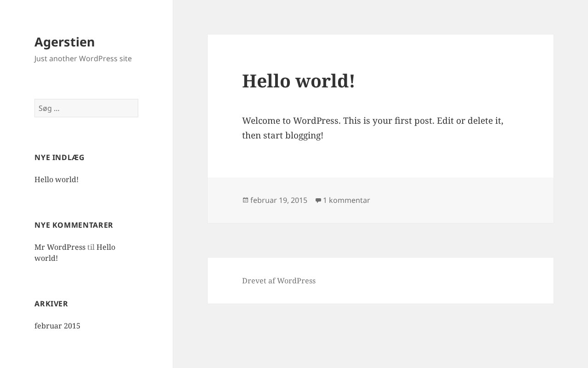Viewport: 588px width, 368px height.
Task: Click the "NYE INDLÆG" widget heading
Action: pyautogui.click(x=60, y=157)
